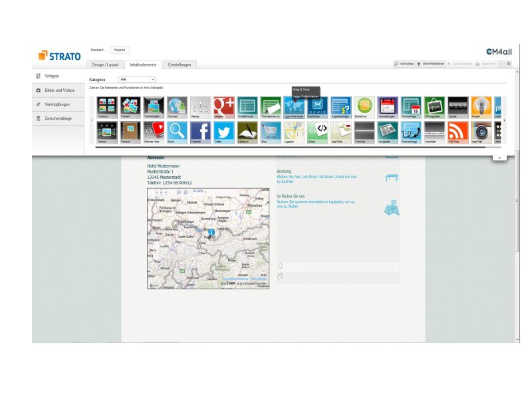Screen dimensions: 532x399
Task: Select the green 'open' sign opening-hours widget
Action: click(x=435, y=107)
